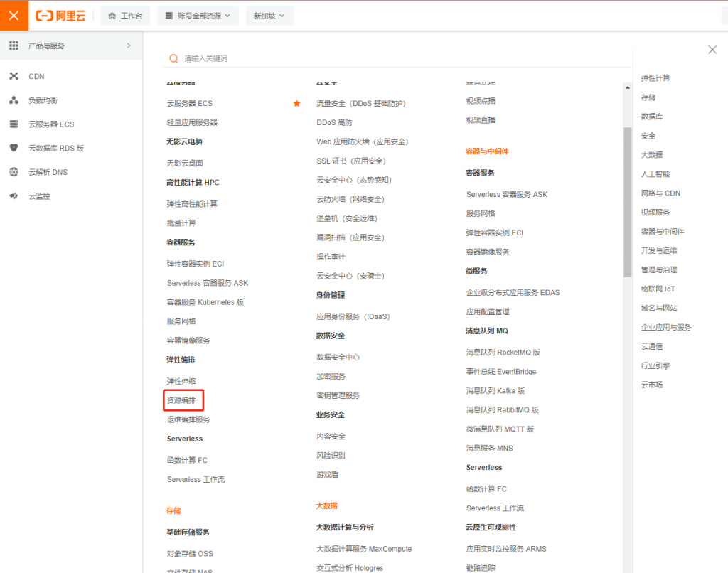This screenshot has height=573, width=728.
Task: Jump to 域名与网站 category
Action: click(x=659, y=309)
